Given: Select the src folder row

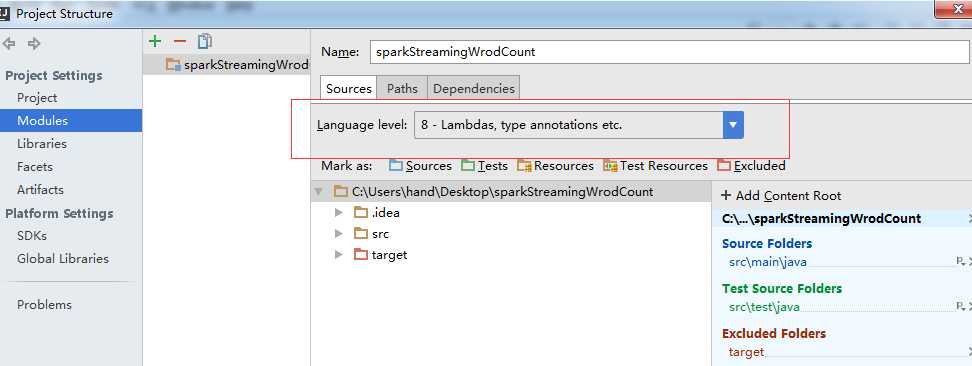Looking at the screenshot, I should (511, 234).
